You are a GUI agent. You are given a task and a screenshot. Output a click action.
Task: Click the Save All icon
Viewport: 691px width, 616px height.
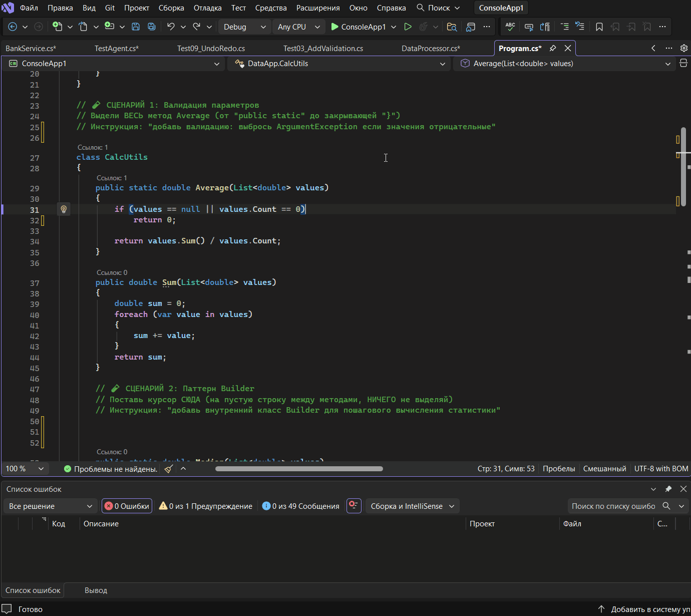[x=151, y=27]
